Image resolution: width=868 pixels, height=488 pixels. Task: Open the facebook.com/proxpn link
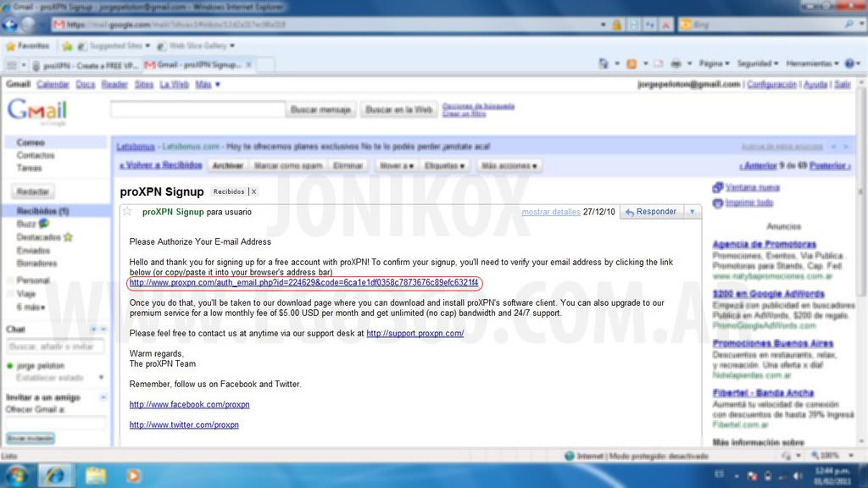(x=189, y=405)
